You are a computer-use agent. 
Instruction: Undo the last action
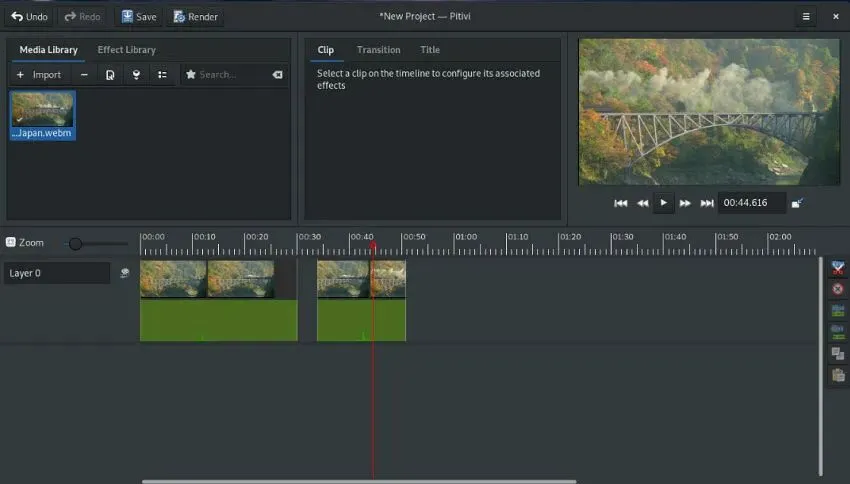coord(29,17)
